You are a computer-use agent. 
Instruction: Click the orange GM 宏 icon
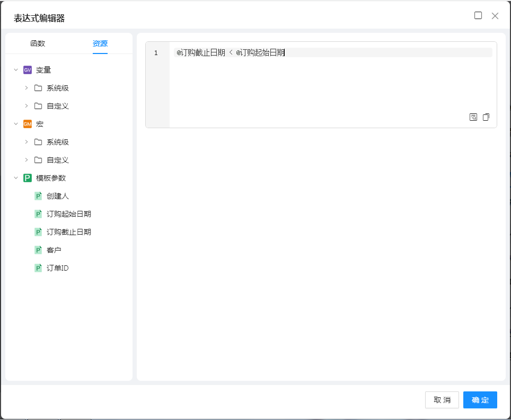pos(28,124)
